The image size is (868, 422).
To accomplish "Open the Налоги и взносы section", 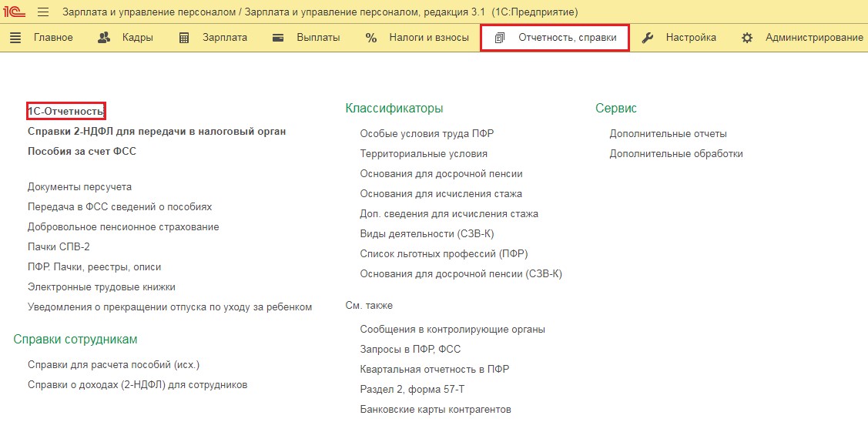I will point(429,38).
